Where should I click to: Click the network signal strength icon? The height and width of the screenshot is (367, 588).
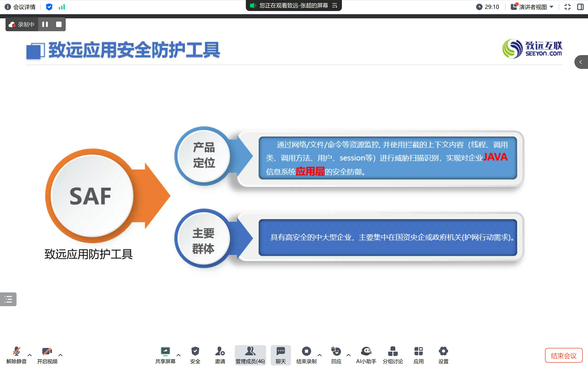62,7
